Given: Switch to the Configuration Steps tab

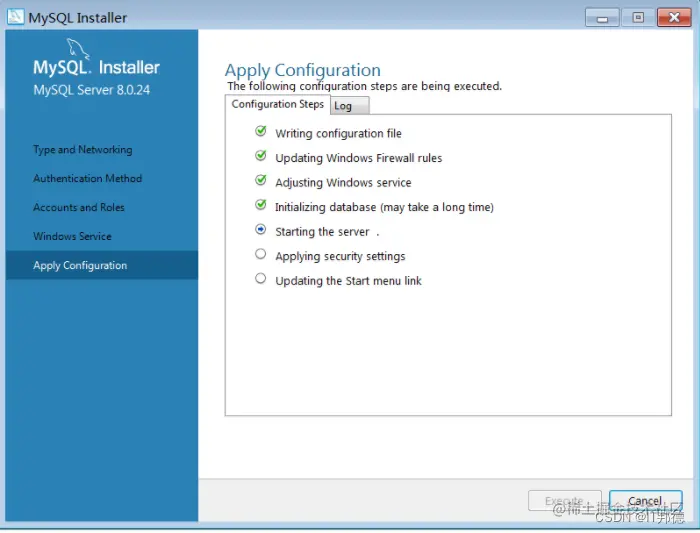Looking at the screenshot, I should coord(277,104).
